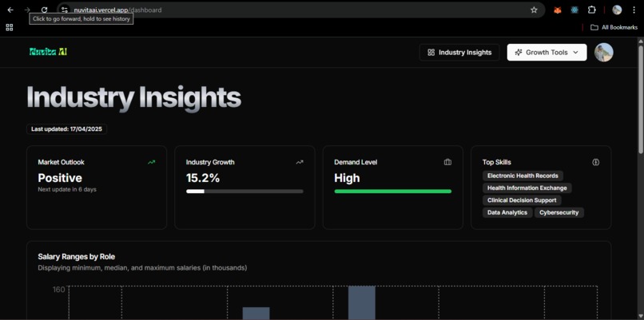Click the 15.2% growth value
The width and height of the screenshot is (644, 320).
(x=203, y=178)
